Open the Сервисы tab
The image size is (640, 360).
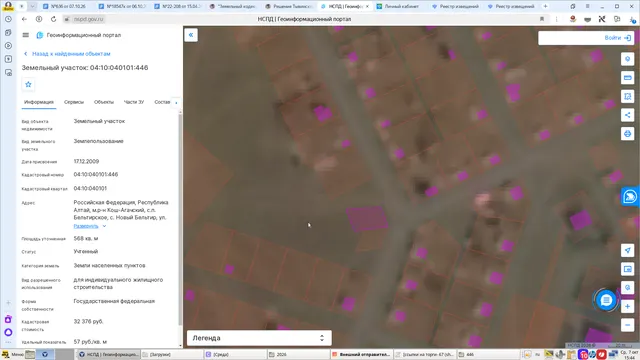[74, 102]
